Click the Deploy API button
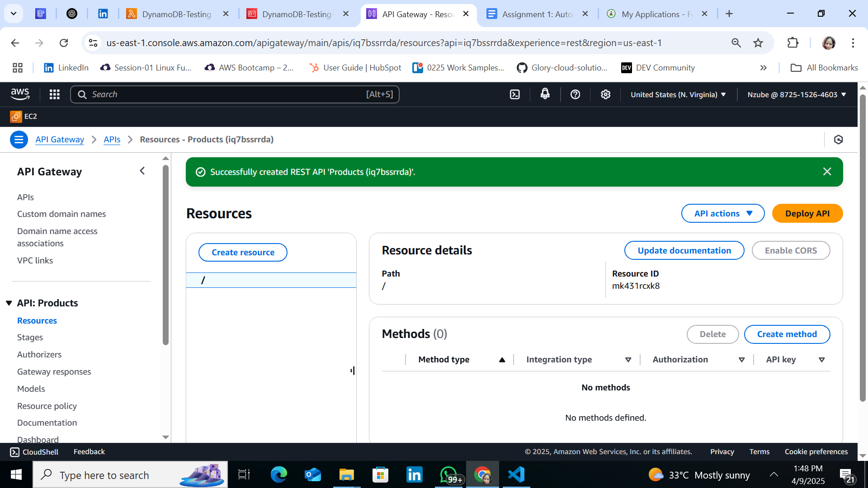Viewport: 868px width, 488px height. click(x=807, y=214)
